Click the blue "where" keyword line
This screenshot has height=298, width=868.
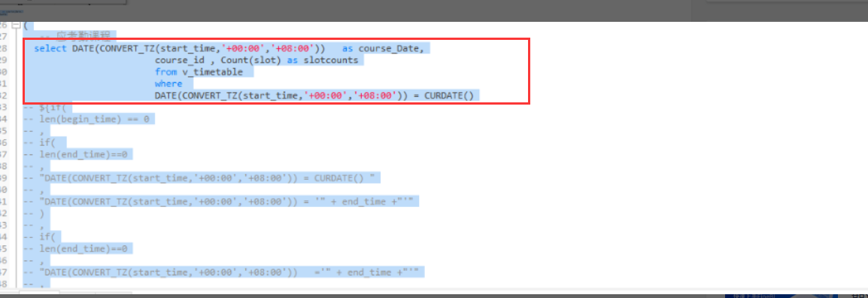[168, 84]
